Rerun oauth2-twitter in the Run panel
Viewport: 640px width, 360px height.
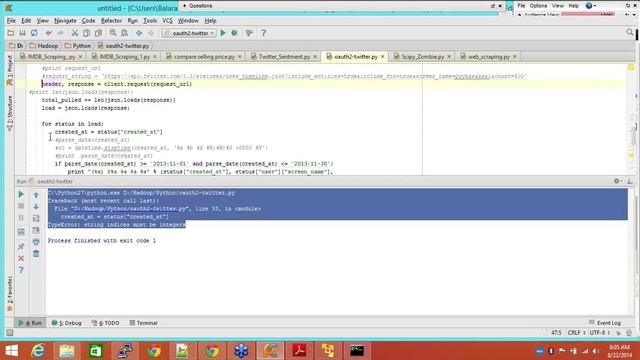(21, 194)
